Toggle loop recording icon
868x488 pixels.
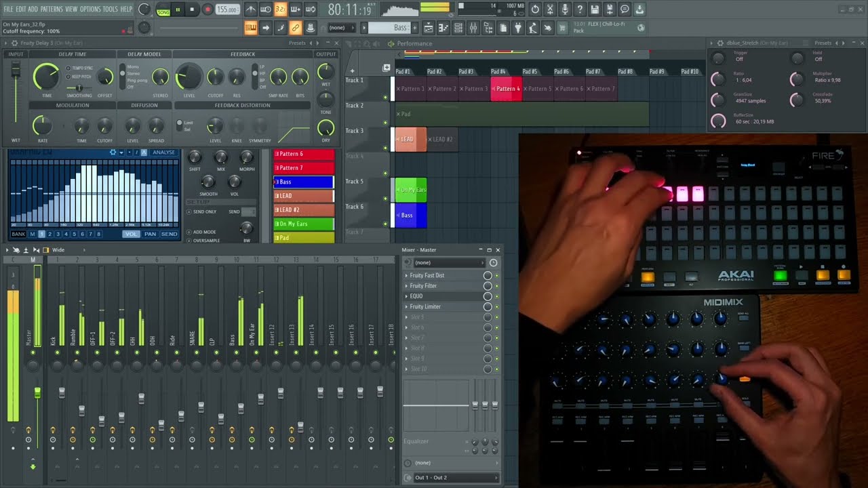(x=311, y=9)
